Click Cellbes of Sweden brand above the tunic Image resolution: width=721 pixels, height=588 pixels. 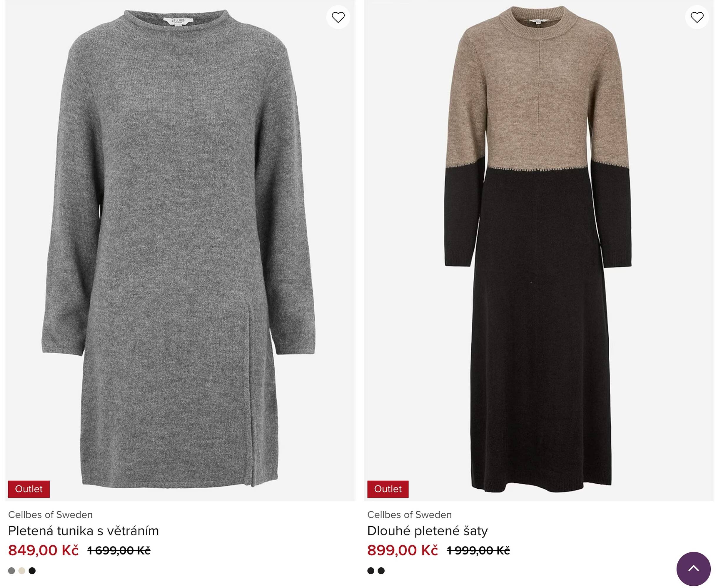point(50,514)
